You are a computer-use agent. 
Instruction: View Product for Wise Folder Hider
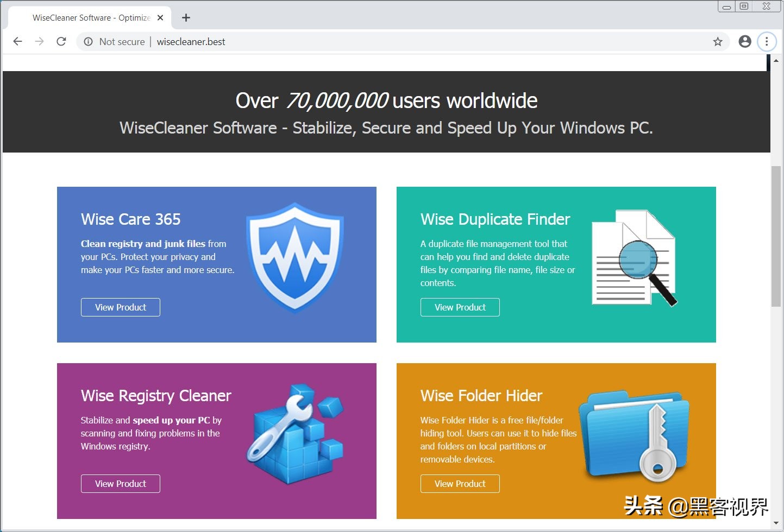click(460, 484)
